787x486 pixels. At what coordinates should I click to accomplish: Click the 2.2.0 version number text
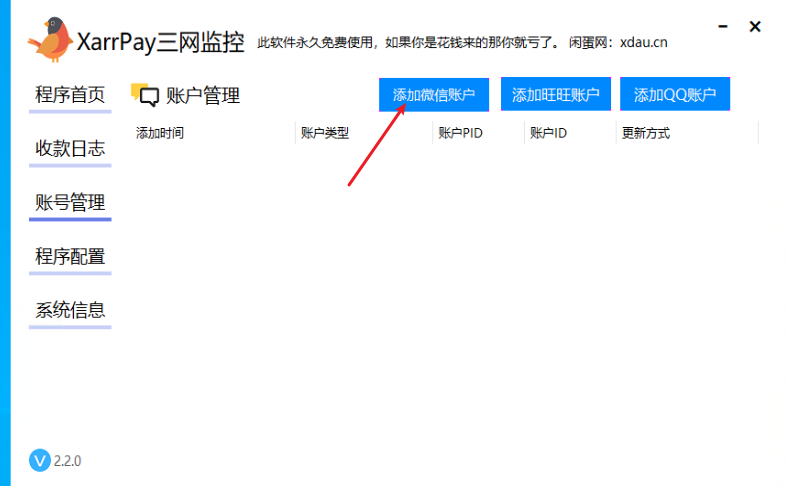(67, 461)
